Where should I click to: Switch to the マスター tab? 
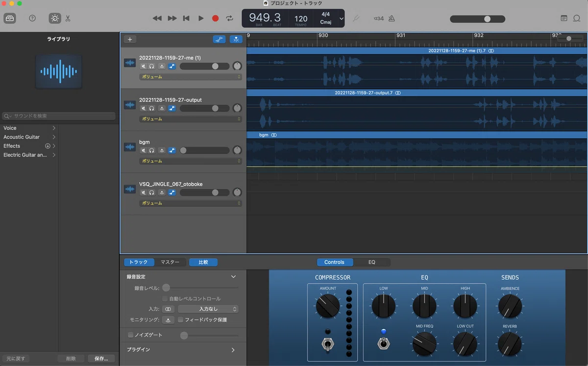tap(171, 262)
